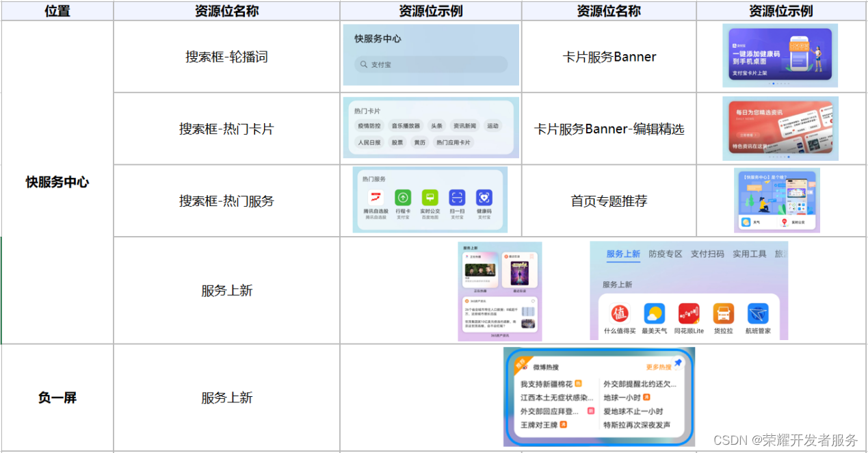The height and width of the screenshot is (453, 868).
Task: Click the 一键添加健康码 banner image
Action: [780, 55]
